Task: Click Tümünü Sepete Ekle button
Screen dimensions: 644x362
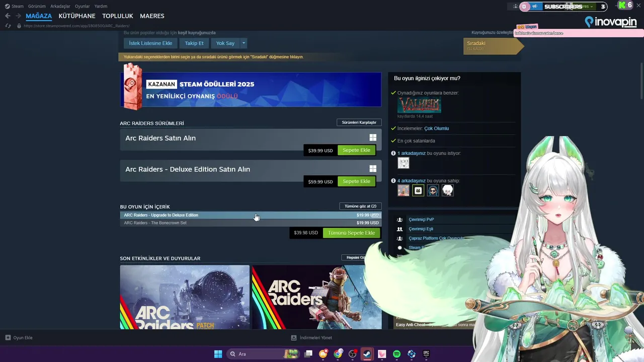Action: tap(351, 233)
